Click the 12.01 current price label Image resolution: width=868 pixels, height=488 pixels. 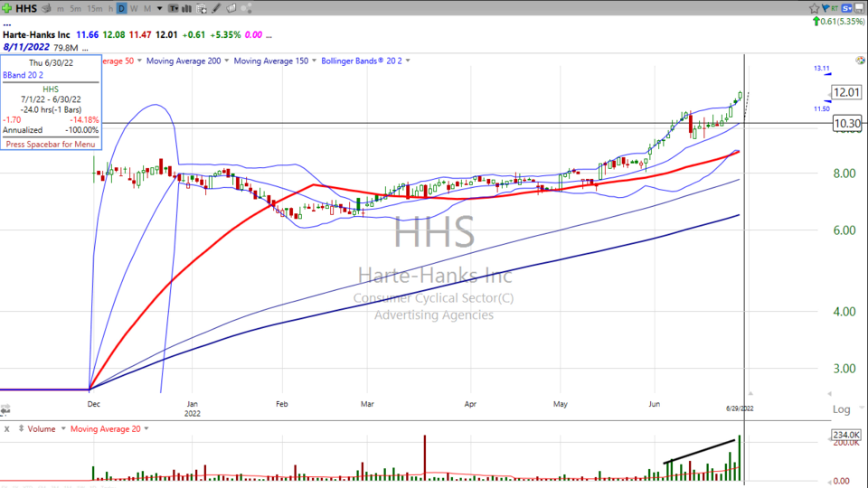[x=846, y=92]
